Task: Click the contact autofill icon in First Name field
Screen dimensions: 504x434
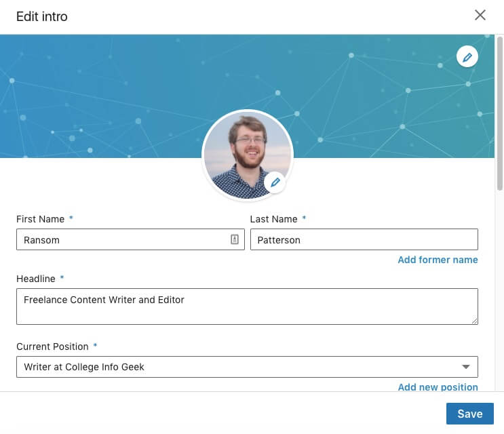Action: (x=234, y=239)
